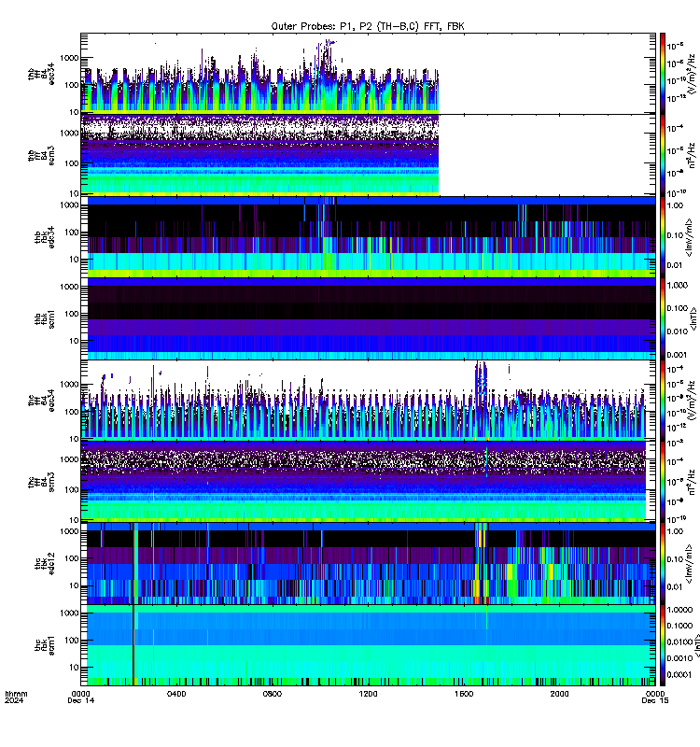Viewport: 700px width, 747px height.
Task: Click the '0.0100' value on thc scm1 color bar
Action: [x=680, y=642]
